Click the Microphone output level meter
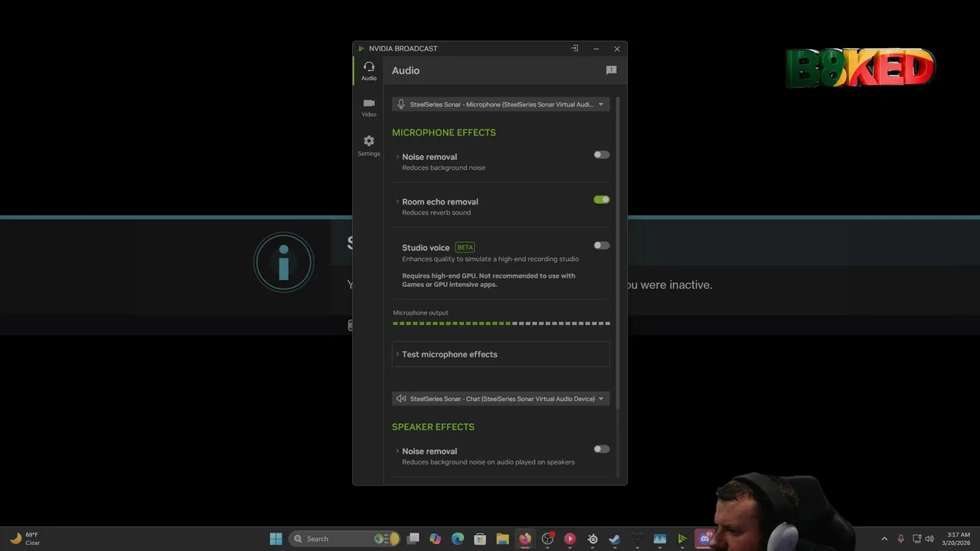The image size is (980, 551). coord(501,324)
